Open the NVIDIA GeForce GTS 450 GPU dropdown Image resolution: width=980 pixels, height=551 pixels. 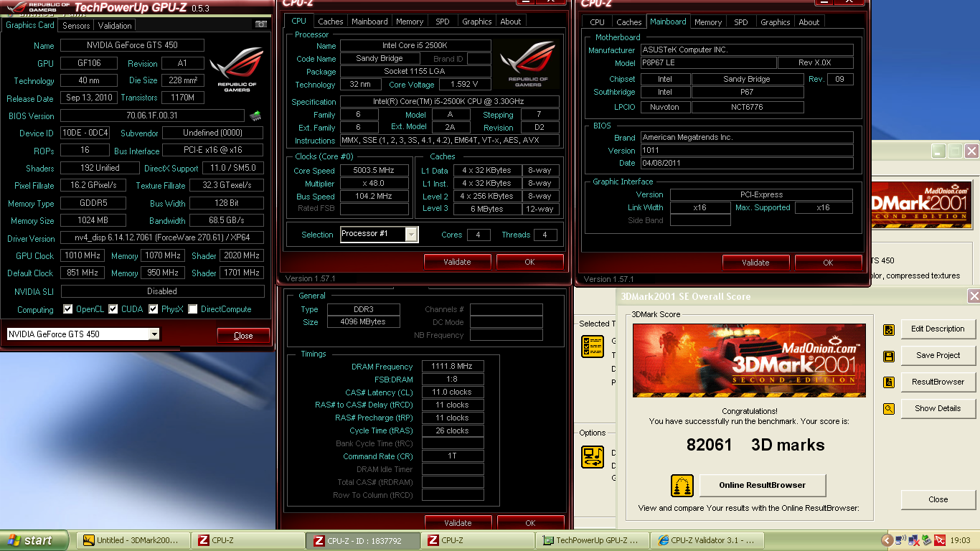coord(154,334)
